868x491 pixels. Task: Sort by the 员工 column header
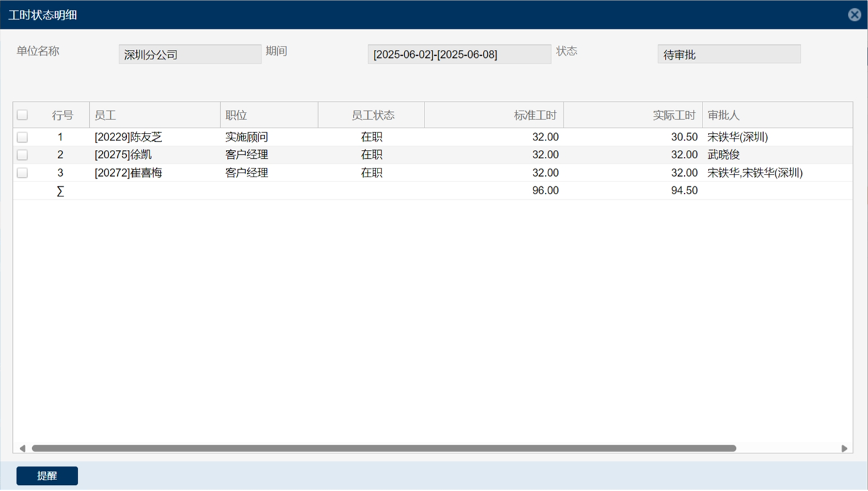point(155,115)
